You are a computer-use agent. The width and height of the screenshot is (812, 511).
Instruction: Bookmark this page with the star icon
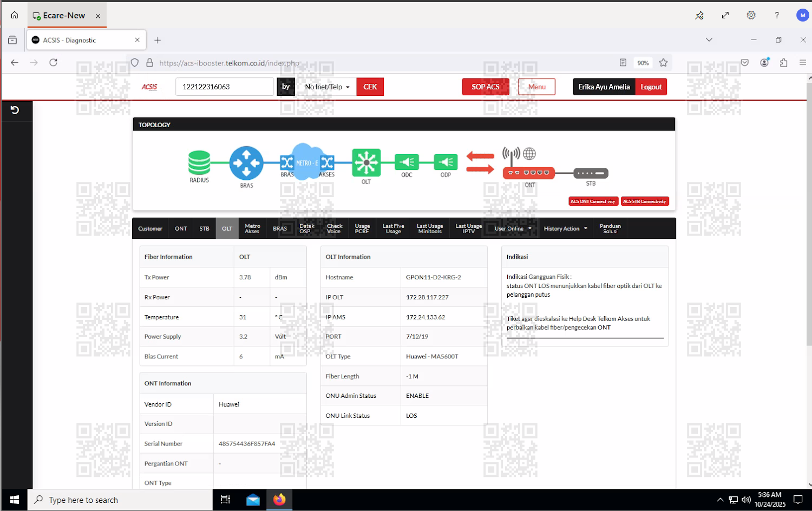(663, 63)
